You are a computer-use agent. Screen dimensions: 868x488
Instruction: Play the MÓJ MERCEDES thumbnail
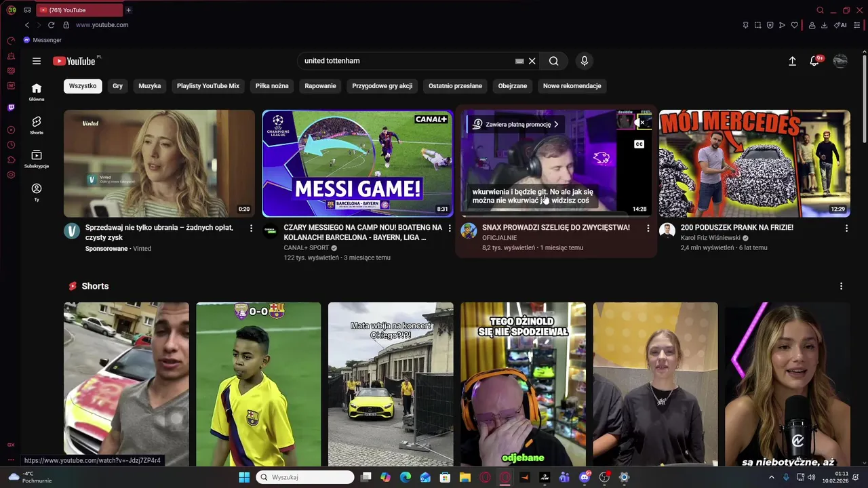pos(755,163)
